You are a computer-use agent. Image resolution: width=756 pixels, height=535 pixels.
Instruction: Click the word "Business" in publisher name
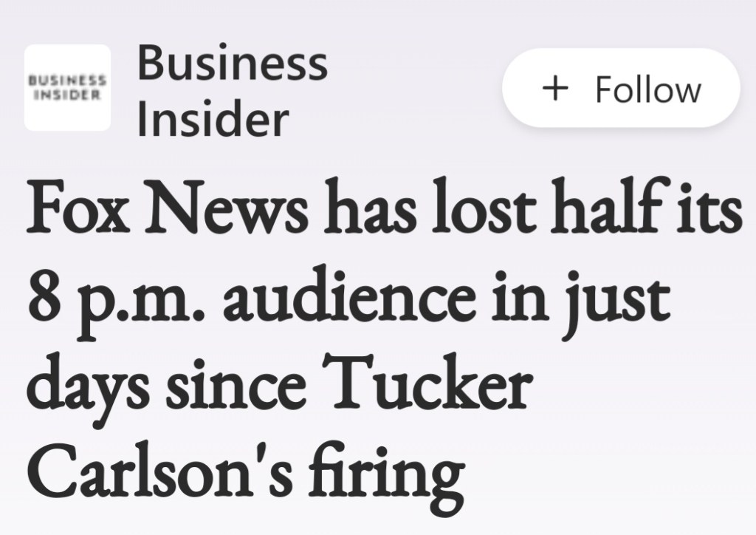[x=232, y=64]
